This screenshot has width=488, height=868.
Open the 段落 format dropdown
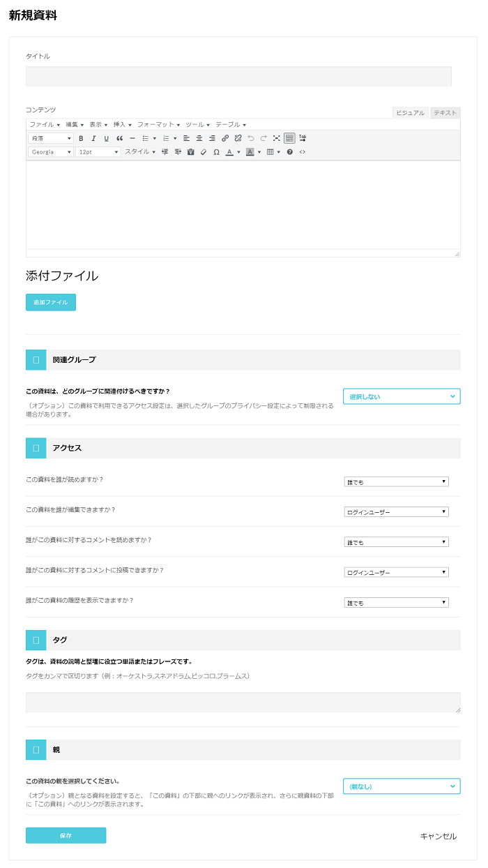51,138
